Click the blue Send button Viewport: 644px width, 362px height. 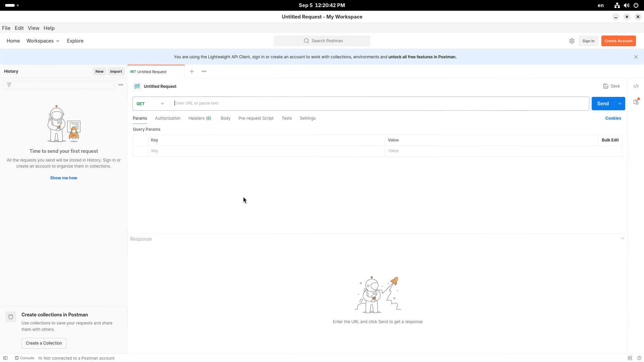603,104
